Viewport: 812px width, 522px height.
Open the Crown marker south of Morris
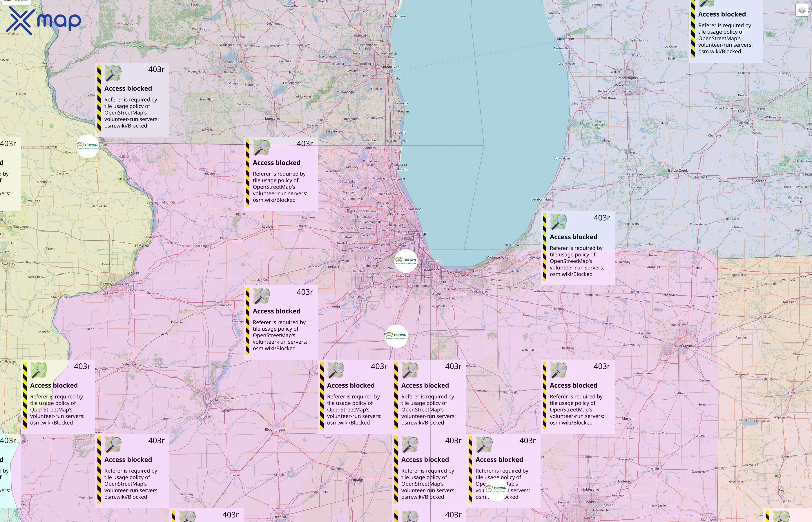(396, 336)
